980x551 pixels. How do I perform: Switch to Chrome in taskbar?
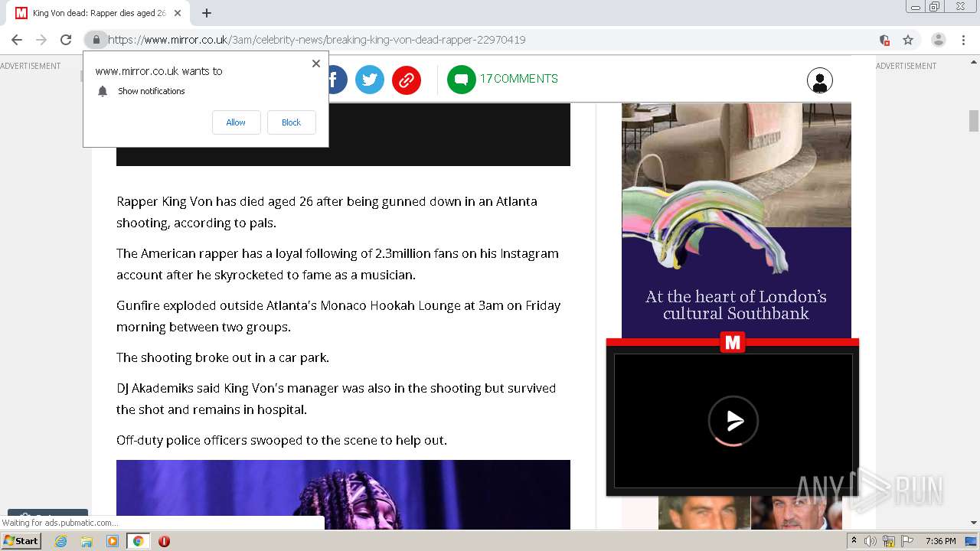pos(138,541)
